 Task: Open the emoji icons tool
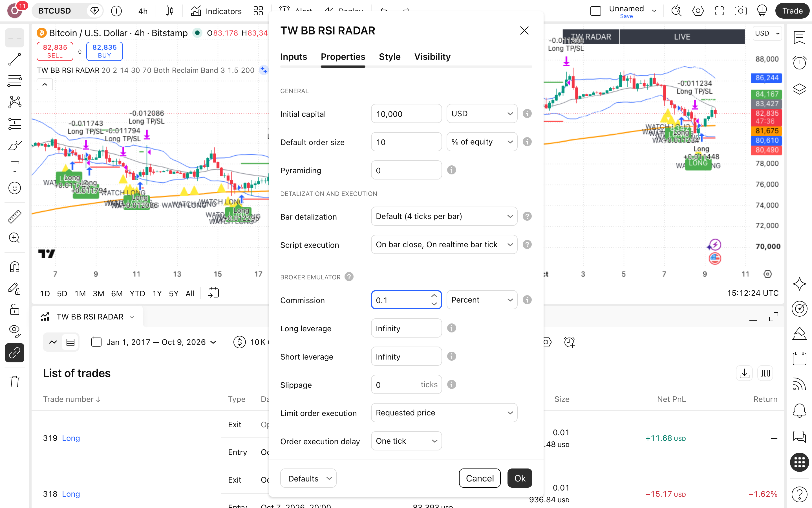pos(15,188)
